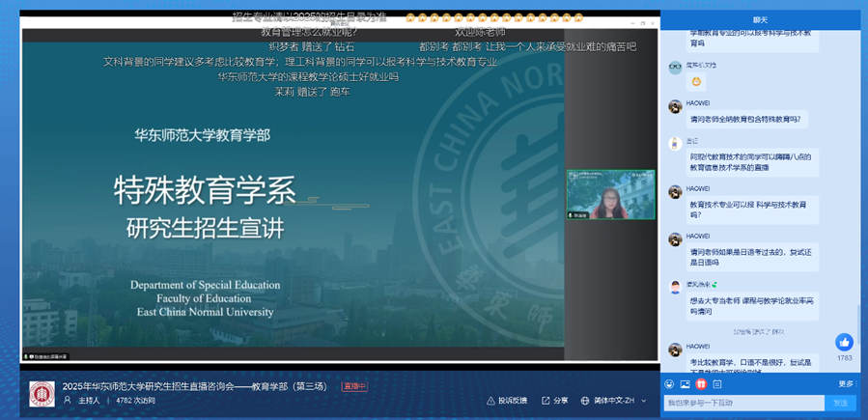Click the 正在演示 sharing indicator at slide bottom-left
This screenshot has width=868, height=420.
pos(45,356)
